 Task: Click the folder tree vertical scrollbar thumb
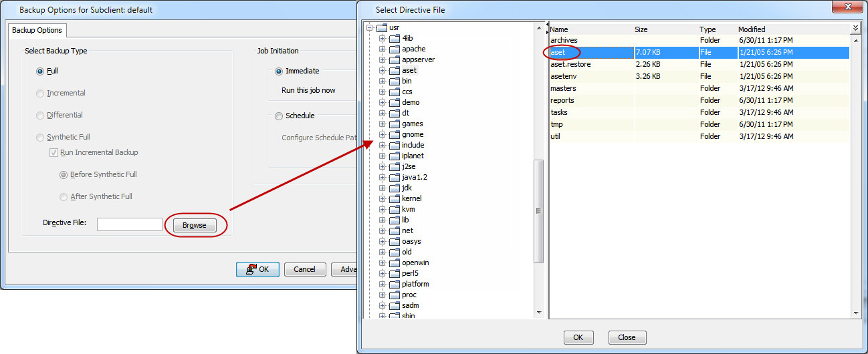click(538, 211)
